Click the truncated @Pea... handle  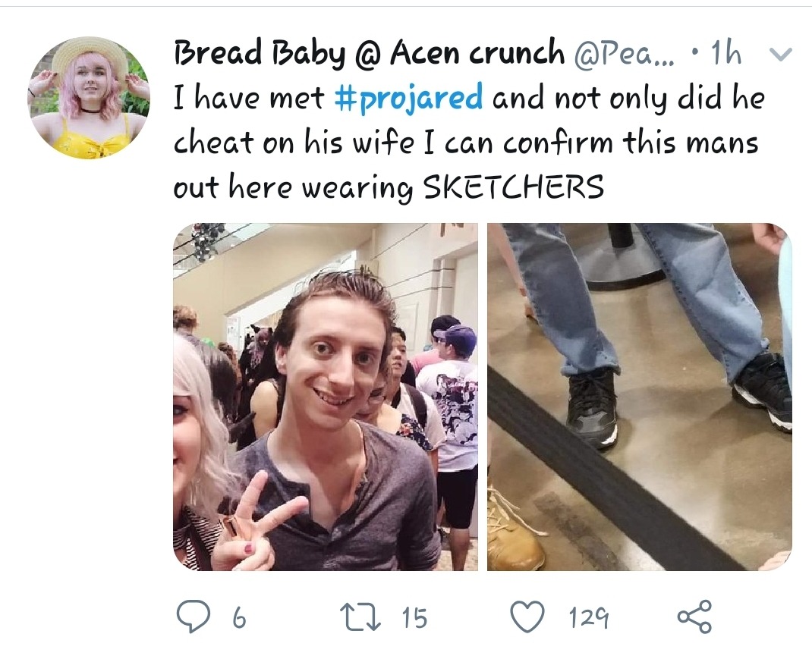(625, 54)
